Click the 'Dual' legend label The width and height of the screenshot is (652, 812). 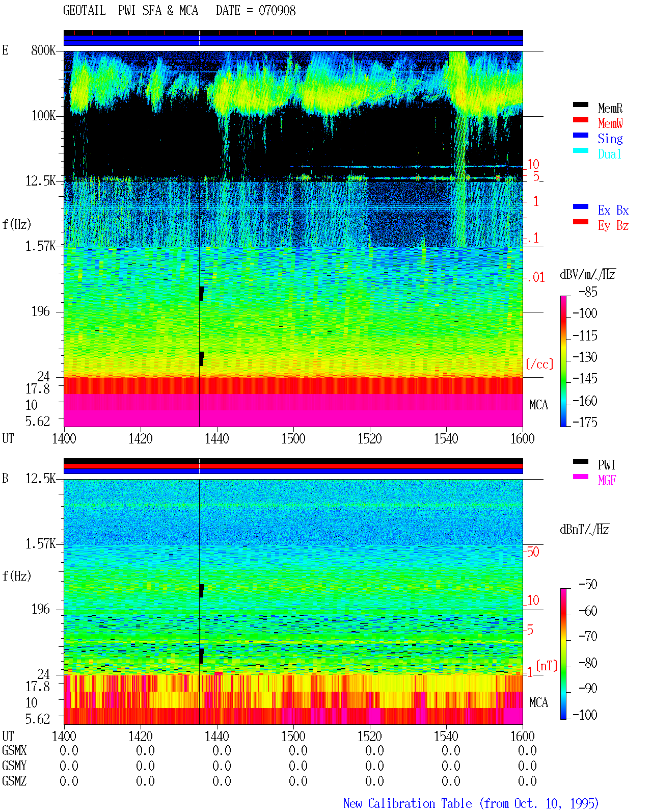(x=610, y=154)
